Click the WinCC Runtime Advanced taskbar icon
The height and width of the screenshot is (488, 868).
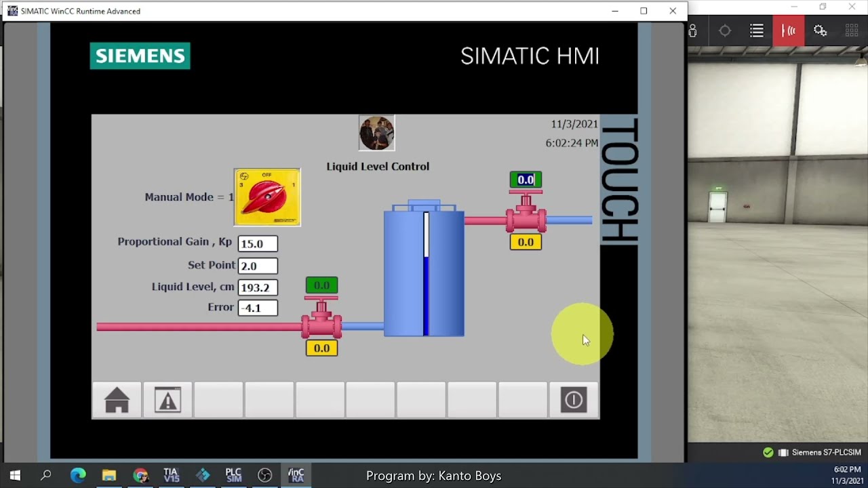point(296,476)
